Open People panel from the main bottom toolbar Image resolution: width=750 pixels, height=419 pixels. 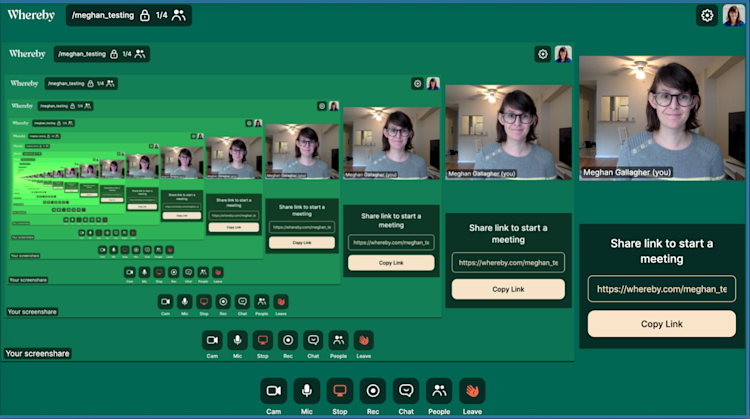click(439, 391)
